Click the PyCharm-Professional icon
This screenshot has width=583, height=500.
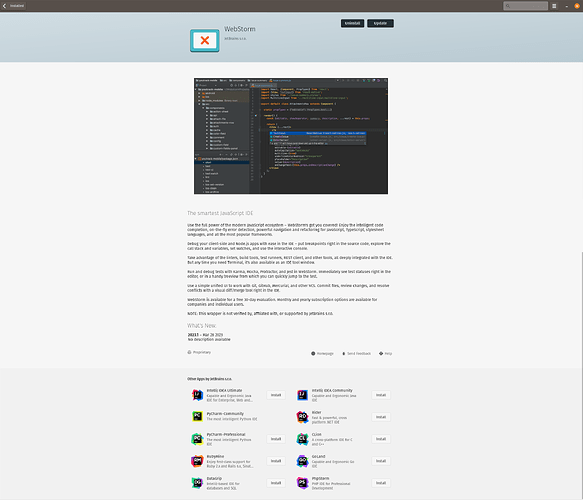[197, 439]
